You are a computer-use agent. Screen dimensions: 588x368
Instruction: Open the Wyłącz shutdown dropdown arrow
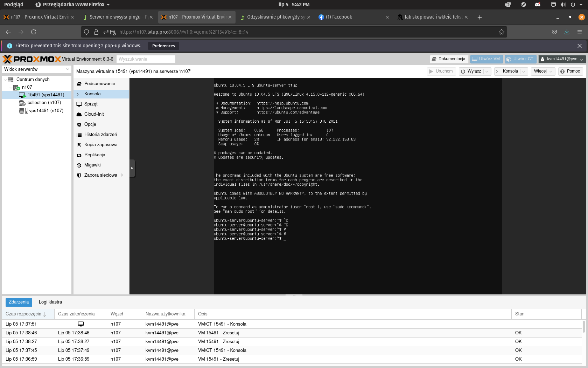486,71
